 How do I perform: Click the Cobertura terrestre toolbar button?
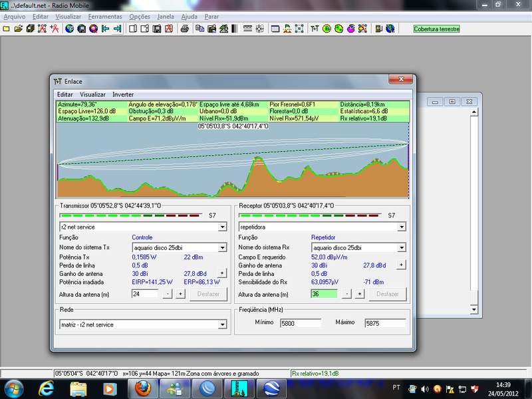click(x=436, y=29)
